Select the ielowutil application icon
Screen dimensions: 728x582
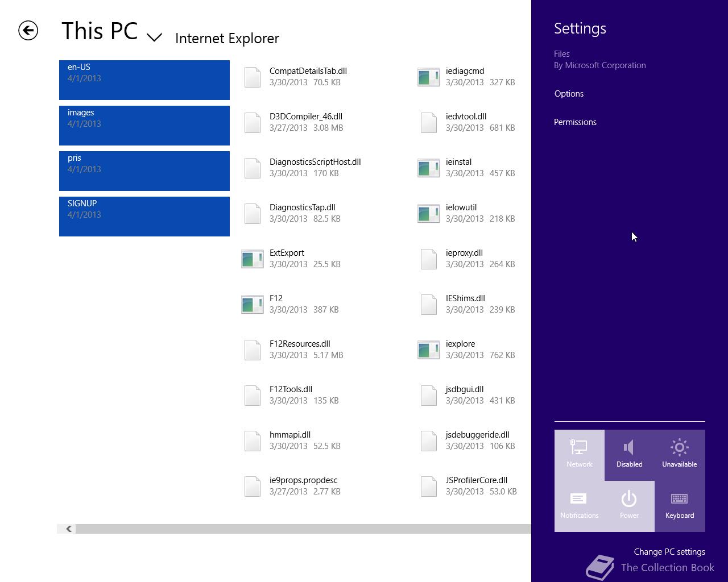429,214
